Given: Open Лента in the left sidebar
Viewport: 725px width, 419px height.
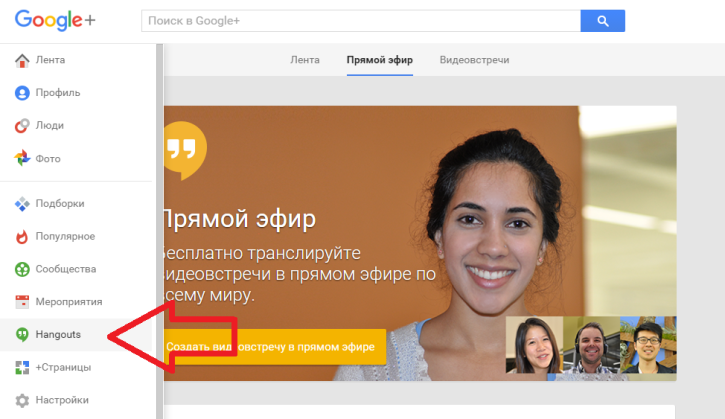Looking at the screenshot, I should (50, 60).
